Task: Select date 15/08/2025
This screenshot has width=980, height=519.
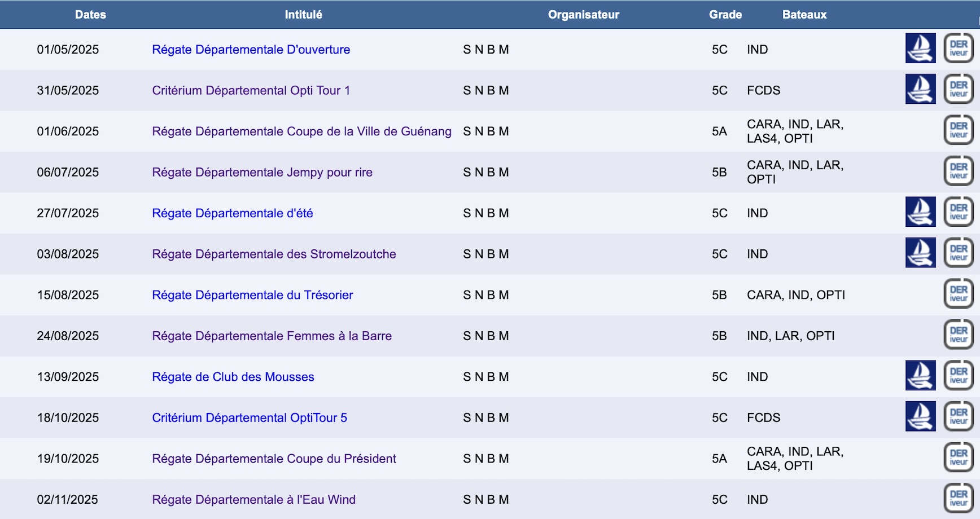Action: (68, 295)
